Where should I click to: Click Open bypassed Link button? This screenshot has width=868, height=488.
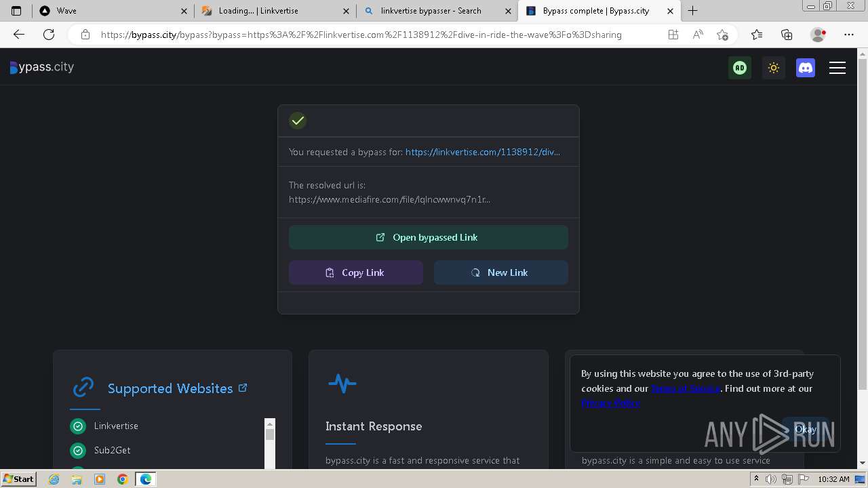tap(429, 237)
